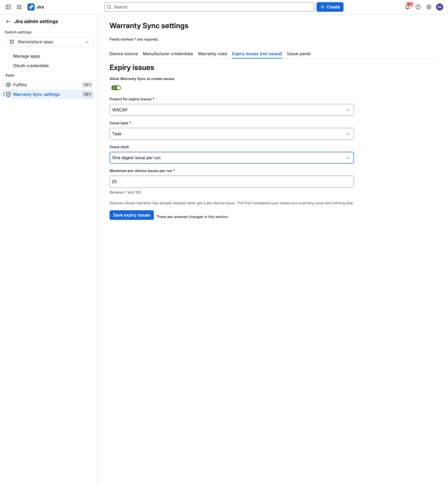448x486 pixels.
Task: Open the Project for expiry issues dropdown
Action: 232,110
